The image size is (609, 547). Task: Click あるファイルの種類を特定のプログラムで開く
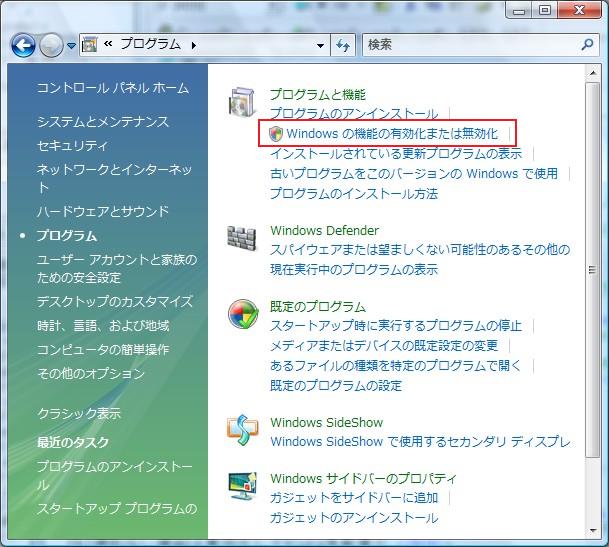395,366
